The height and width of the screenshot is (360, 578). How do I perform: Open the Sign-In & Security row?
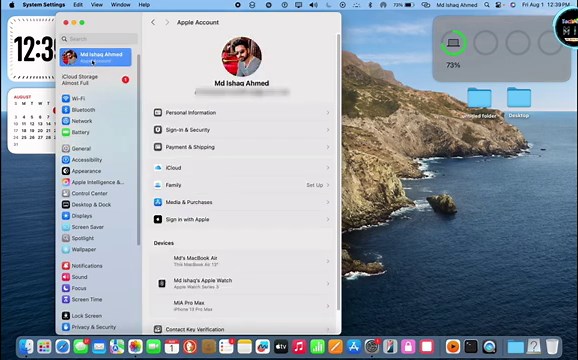point(241,130)
